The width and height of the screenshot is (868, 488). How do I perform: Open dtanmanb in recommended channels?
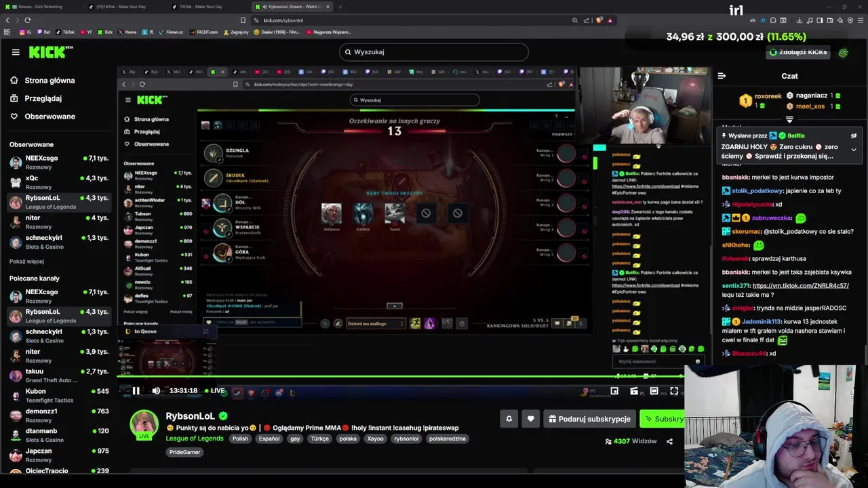click(58, 435)
